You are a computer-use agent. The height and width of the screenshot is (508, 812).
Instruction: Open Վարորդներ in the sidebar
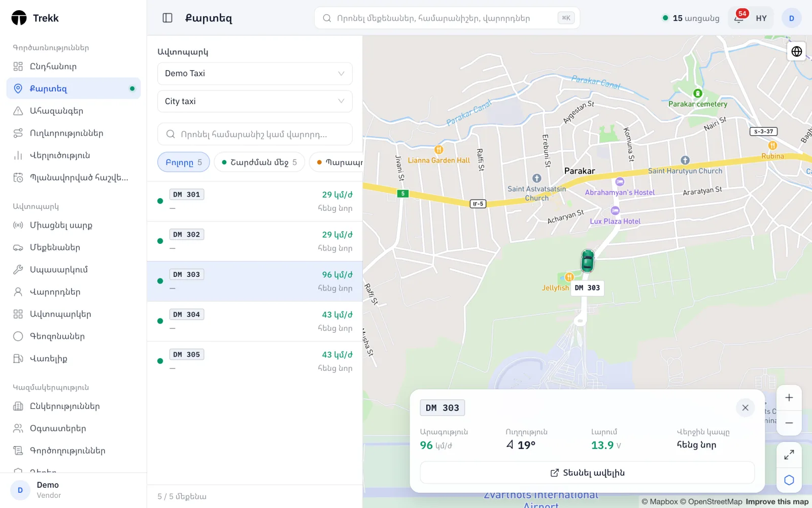[74, 292]
